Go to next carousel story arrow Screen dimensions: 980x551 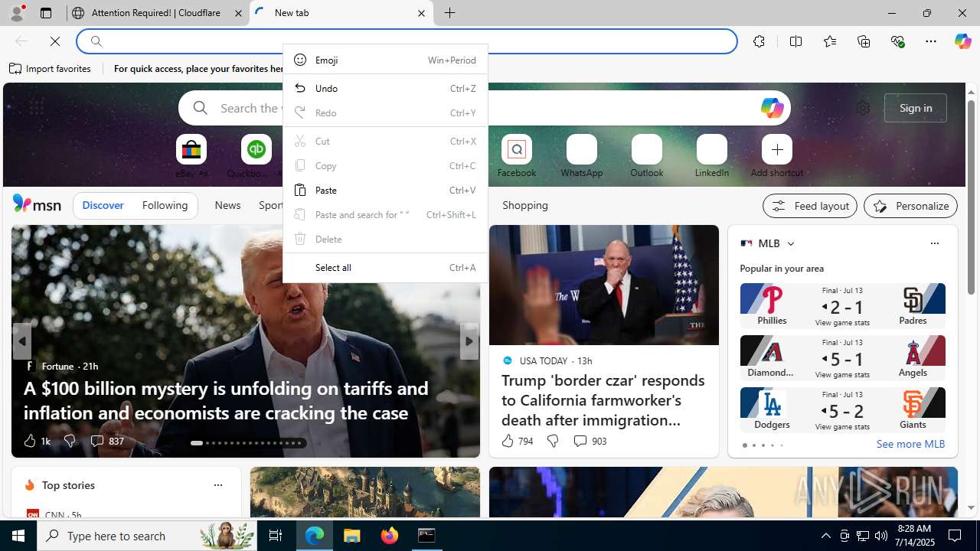(469, 341)
